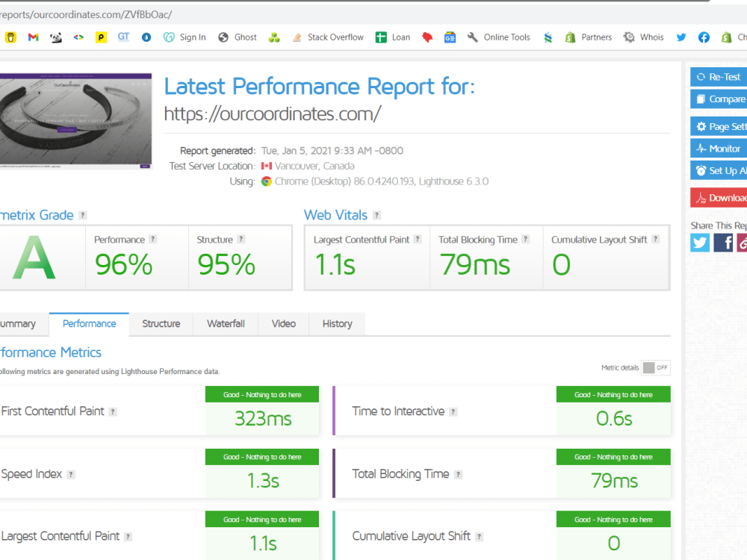Click the browser address bar URL
The image size is (747, 560).
coord(86,15)
